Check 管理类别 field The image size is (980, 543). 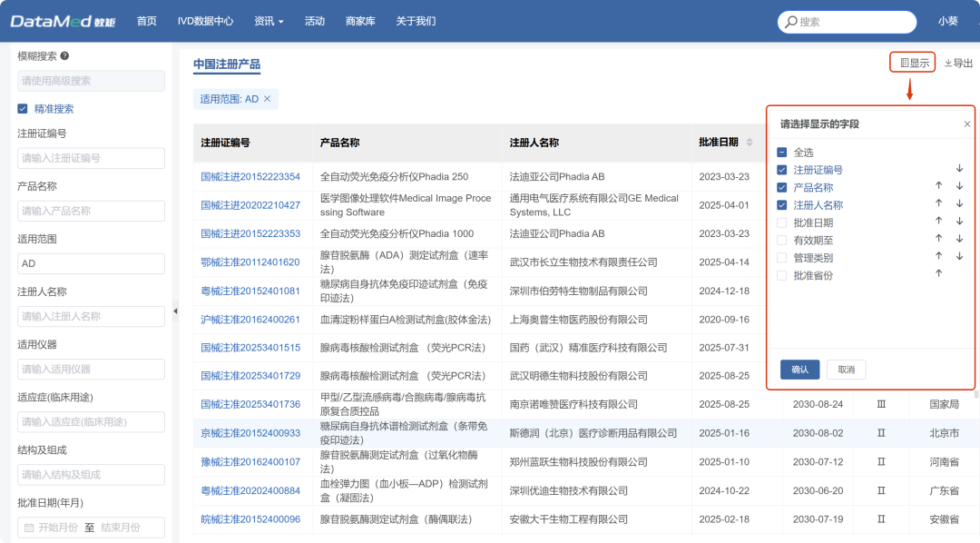(x=782, y=257)
